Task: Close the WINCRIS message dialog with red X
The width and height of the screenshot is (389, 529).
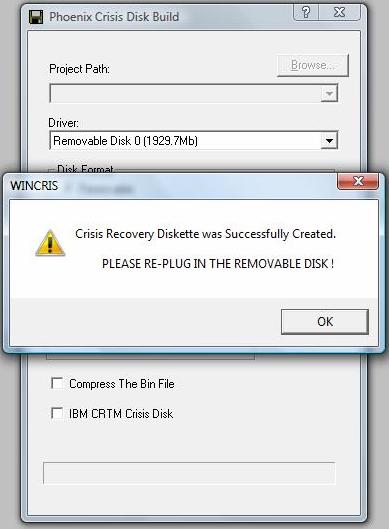Action: (358, 181)
